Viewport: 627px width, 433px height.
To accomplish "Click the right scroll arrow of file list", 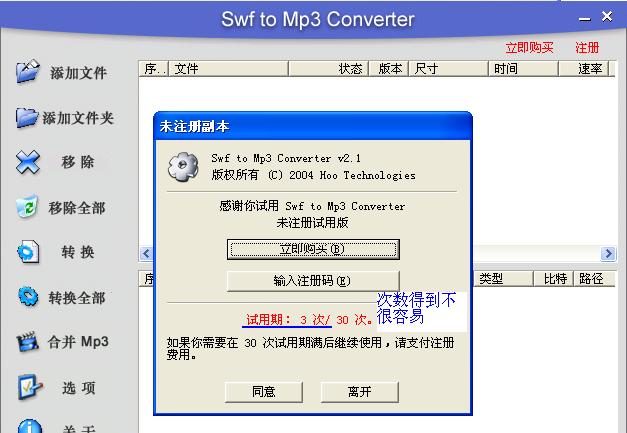I will [608, 253].
